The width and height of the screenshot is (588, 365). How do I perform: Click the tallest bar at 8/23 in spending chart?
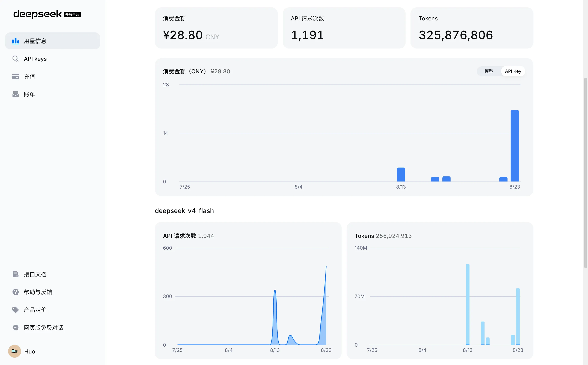pyautogui.click(x=515, y=146)
